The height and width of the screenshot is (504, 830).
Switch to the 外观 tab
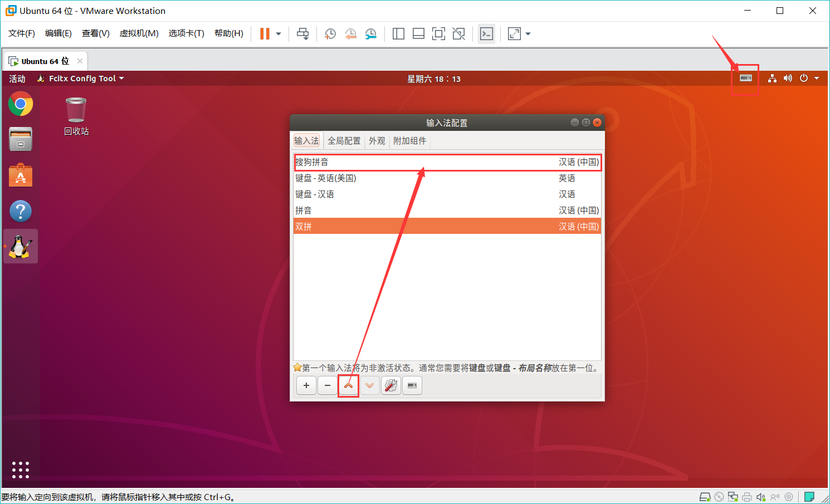(377, 141)
